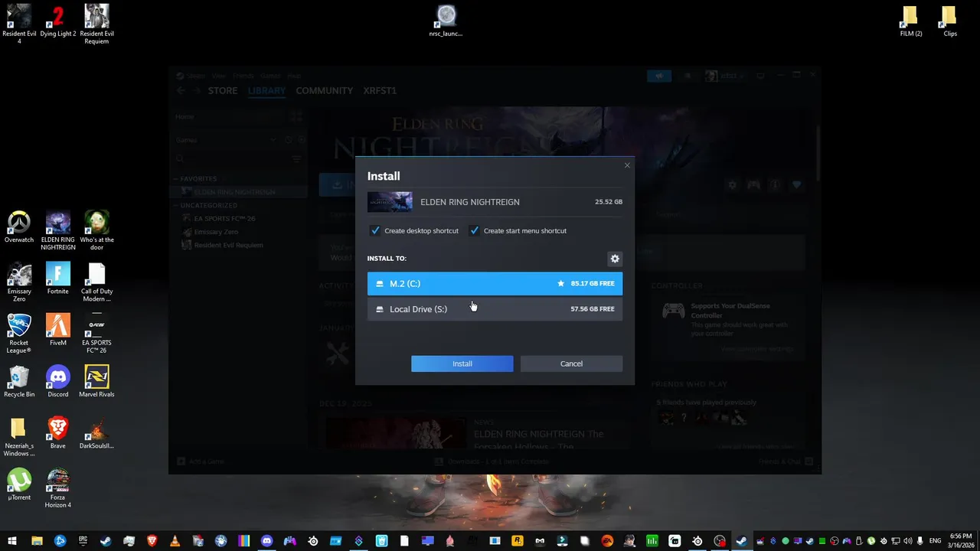
Task: Select EA SPORTS FC 26 desktop shortcut
Action: (x=96, y=333)
